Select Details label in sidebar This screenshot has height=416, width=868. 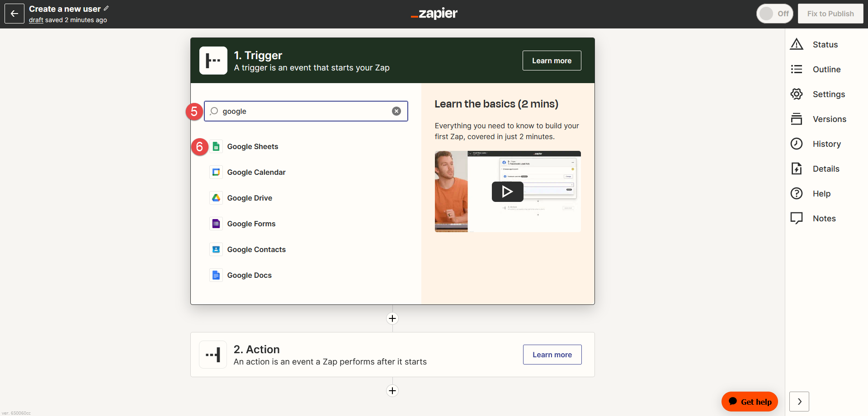coord(826,168)
